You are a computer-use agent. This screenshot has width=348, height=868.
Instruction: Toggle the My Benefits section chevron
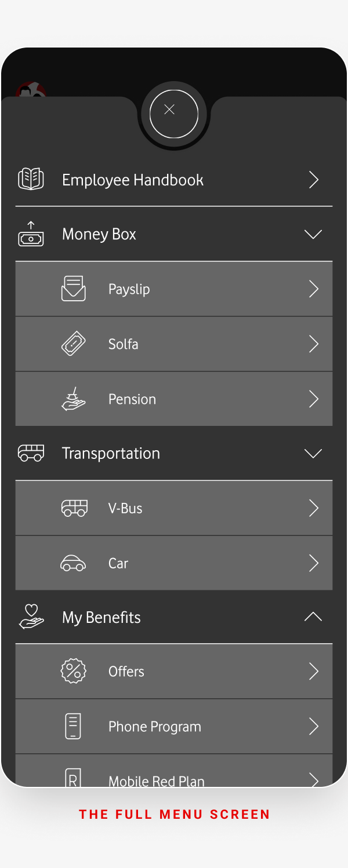pos(313,617)
